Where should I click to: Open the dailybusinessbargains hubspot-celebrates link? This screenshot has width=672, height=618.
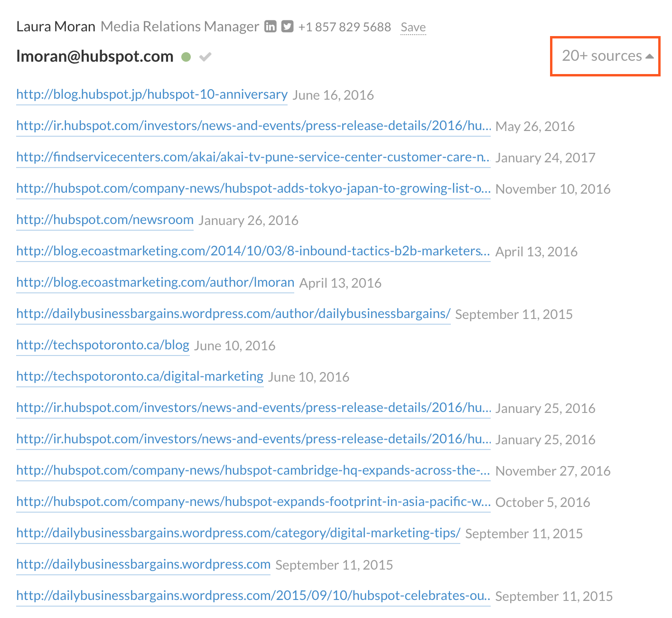pos(253,596)
